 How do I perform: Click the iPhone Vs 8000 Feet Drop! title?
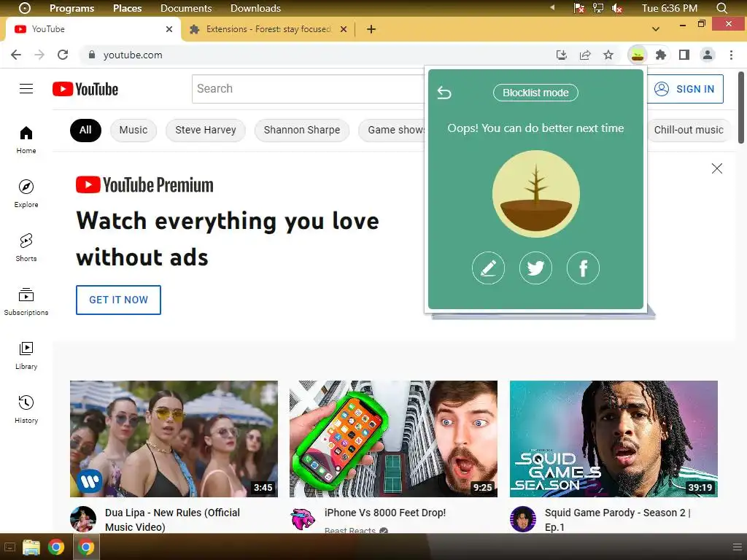[x=385, y=513]
